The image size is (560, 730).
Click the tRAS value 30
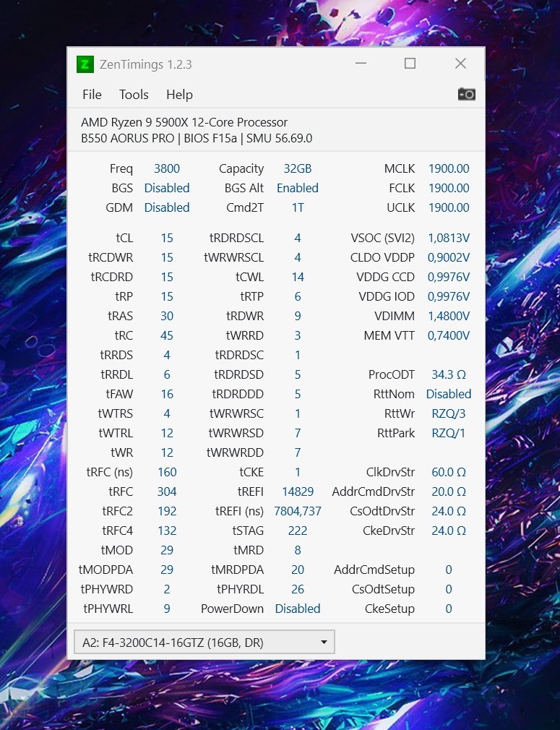click(167, 316)
